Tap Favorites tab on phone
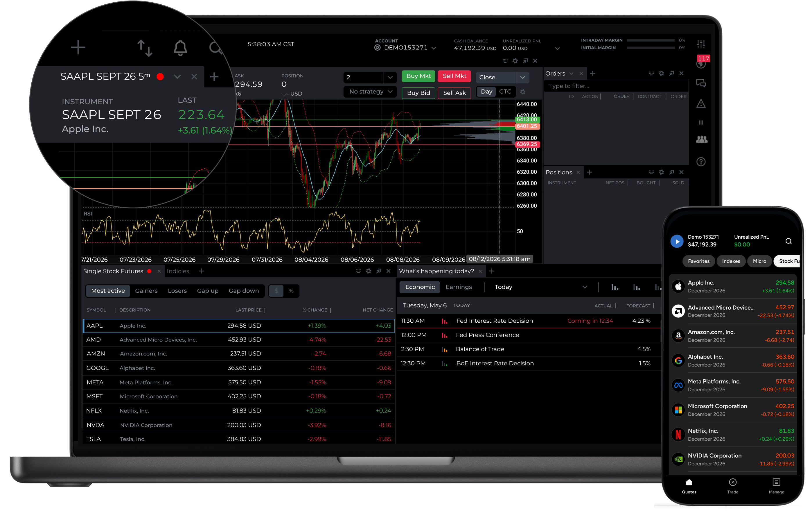This screenshot has height=511, width=812. [x=698, y=261]
